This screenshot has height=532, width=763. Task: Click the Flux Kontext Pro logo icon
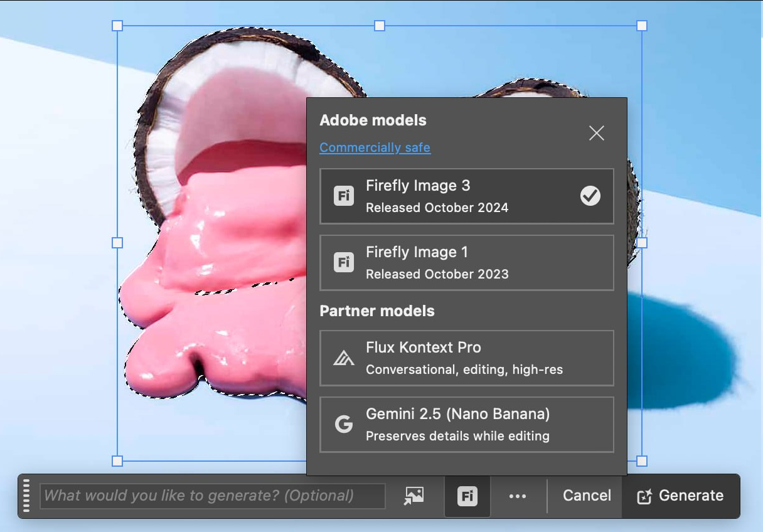coord(343,358)
